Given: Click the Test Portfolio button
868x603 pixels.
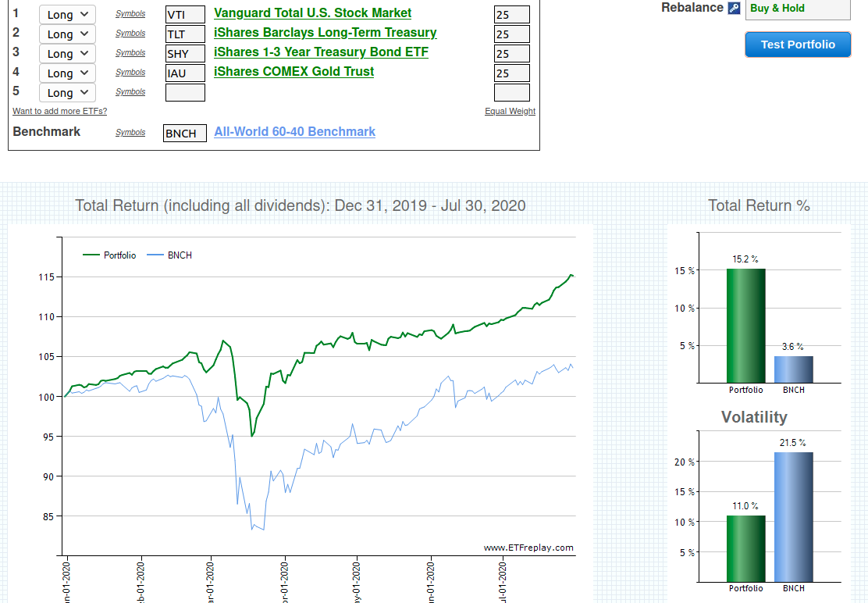Looking at the screenshot, I should click(x=798, y=45).
